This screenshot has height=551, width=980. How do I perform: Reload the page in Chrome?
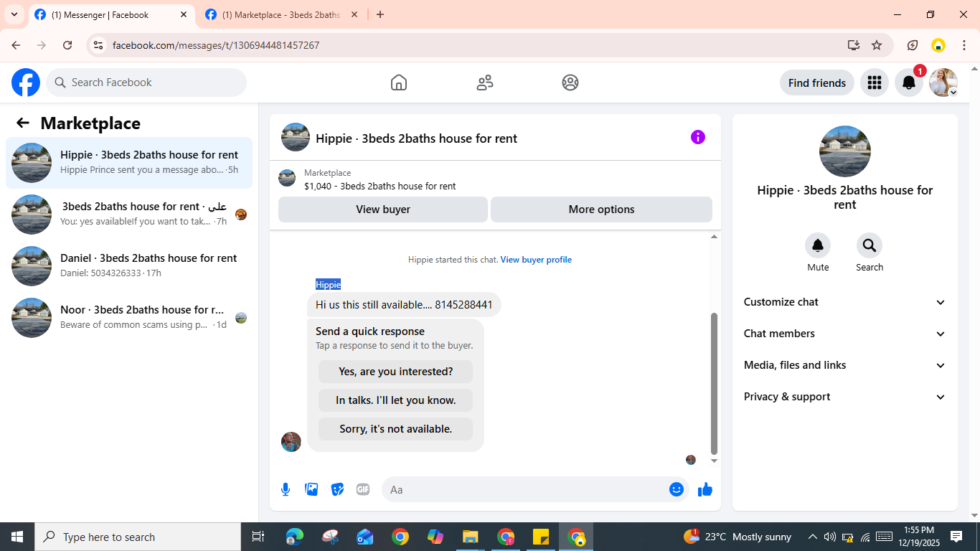tap(67, 45)
